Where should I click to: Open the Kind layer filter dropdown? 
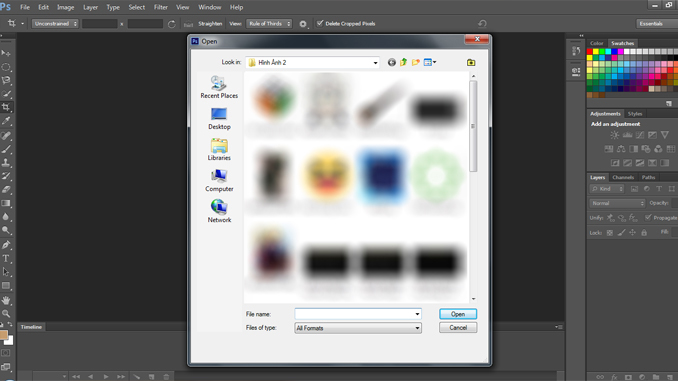tap(607, 189)
